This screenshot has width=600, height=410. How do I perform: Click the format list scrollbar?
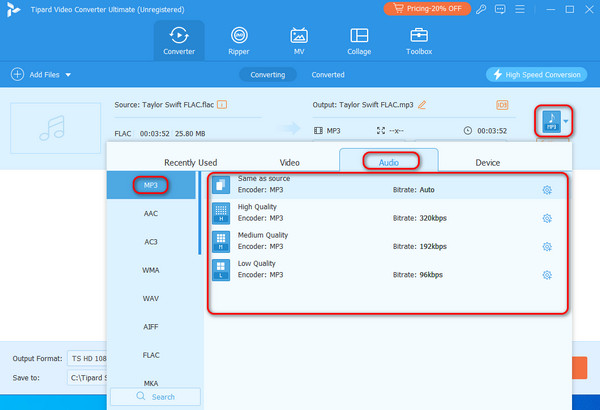click(199, 213)
